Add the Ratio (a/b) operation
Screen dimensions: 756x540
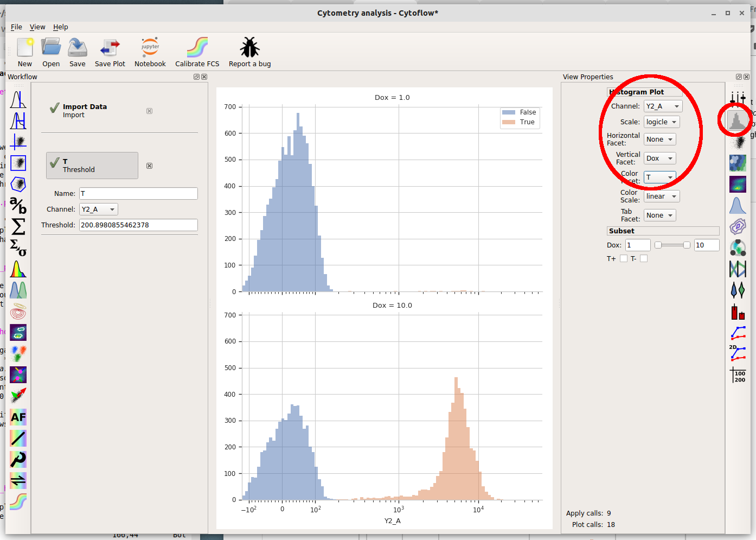point(18,205)
